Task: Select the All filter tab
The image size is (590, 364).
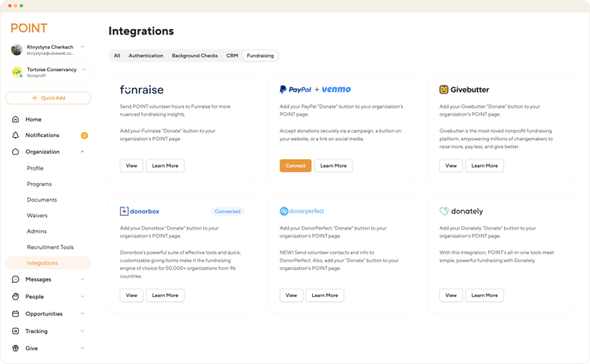Action: 117,56
